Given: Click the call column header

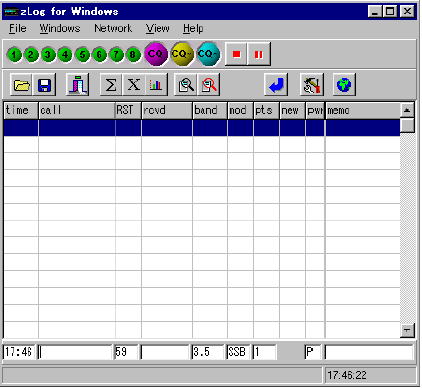Looking at the screenshot, I should click(x=77, y=110).
